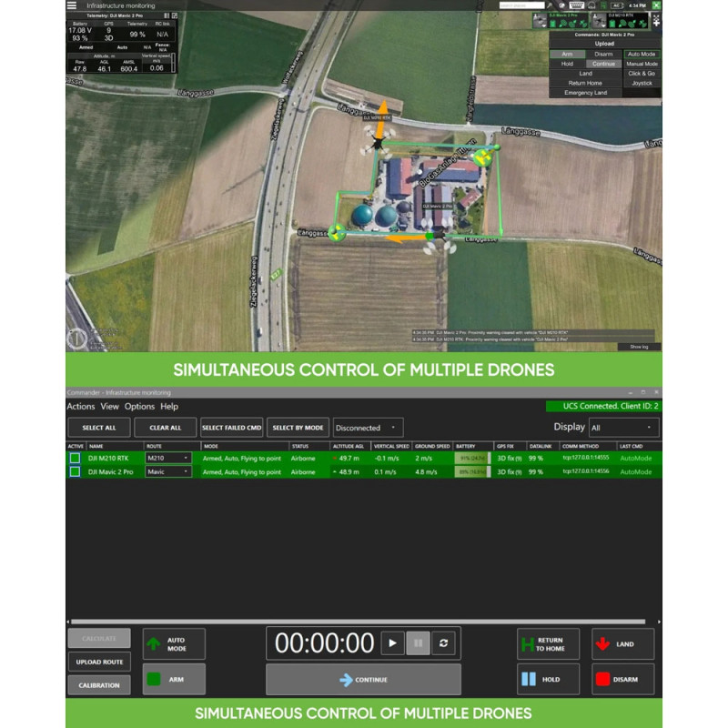Toggle Manual Mode in the commands panel
Image resolution: width=728 pixels, height=728 pixels.
[x=642, y=64]
